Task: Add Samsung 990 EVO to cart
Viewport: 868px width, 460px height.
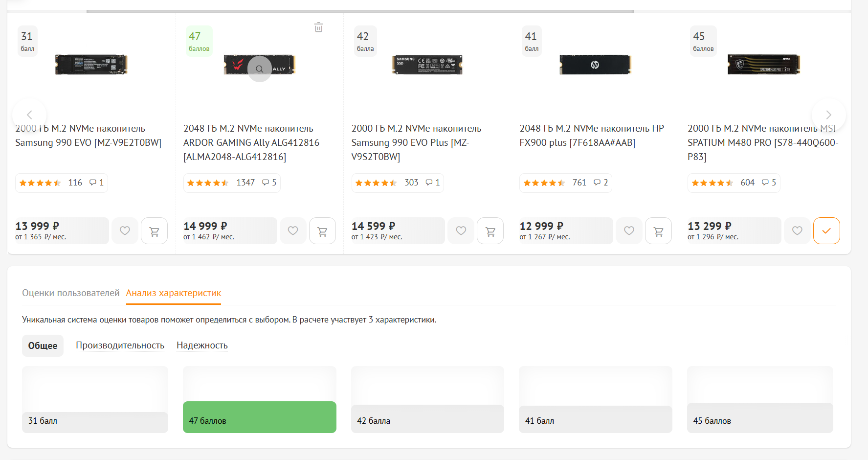Action: click(154, 231)
